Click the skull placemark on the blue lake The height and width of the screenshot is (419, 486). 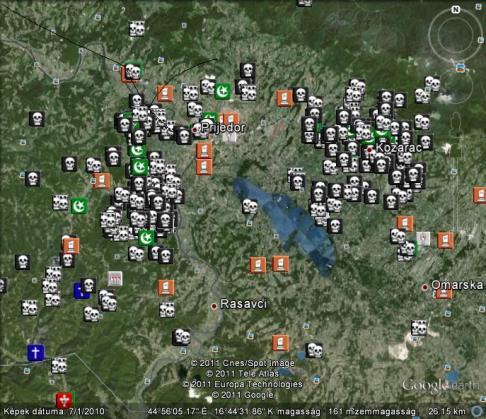pos(250,207)
